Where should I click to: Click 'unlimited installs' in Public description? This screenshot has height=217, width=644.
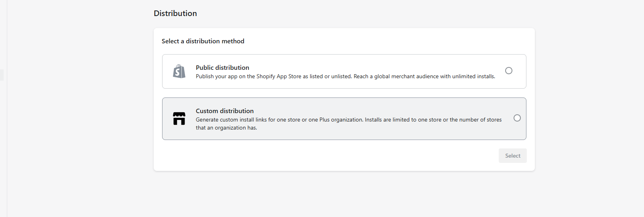pyautogui.click(x=473, y=76)
